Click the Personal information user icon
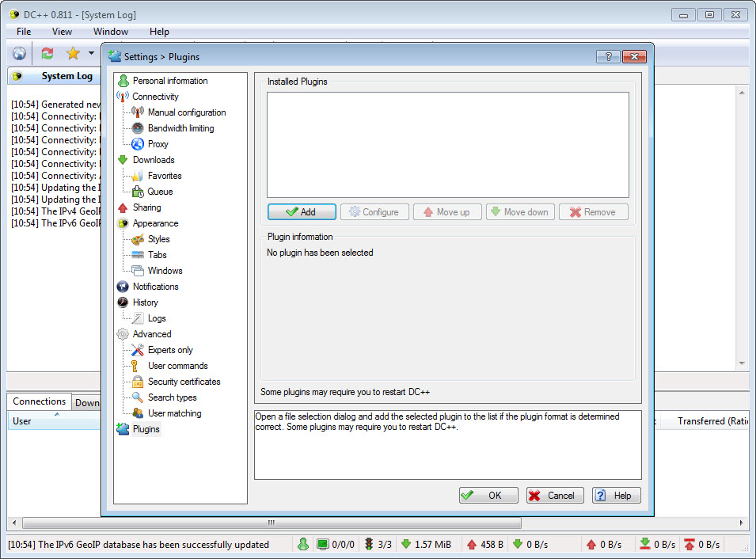The image size is (756, 559). point(123,81)
